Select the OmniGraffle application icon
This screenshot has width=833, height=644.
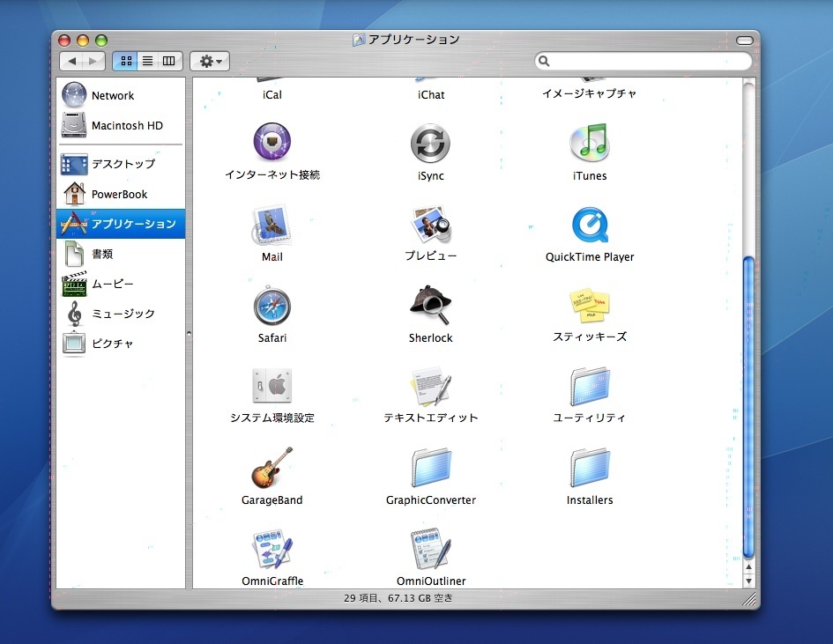pyautogui.click(x=272, y=549)
